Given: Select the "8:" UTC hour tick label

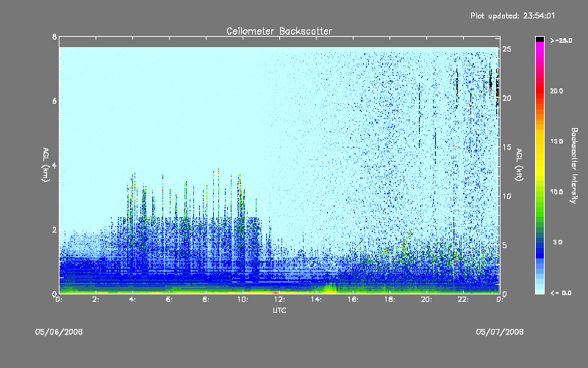Looking at the screenshot, I should click(x=207, y=300).
